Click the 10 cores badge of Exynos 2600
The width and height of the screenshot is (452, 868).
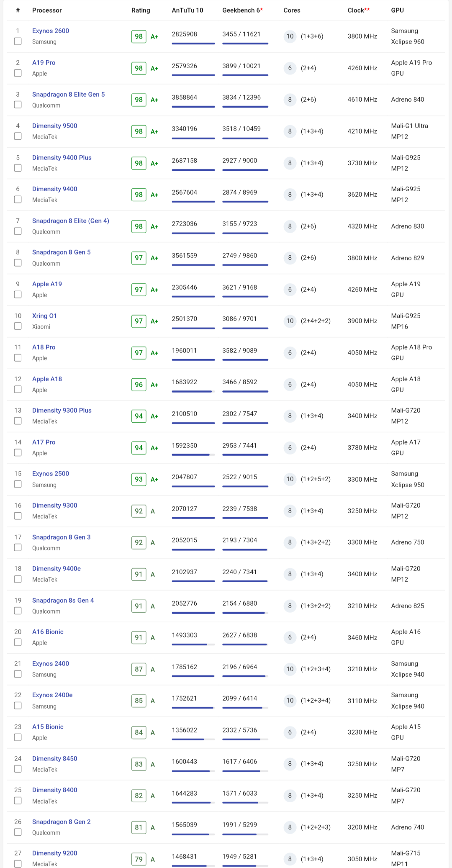290,36
